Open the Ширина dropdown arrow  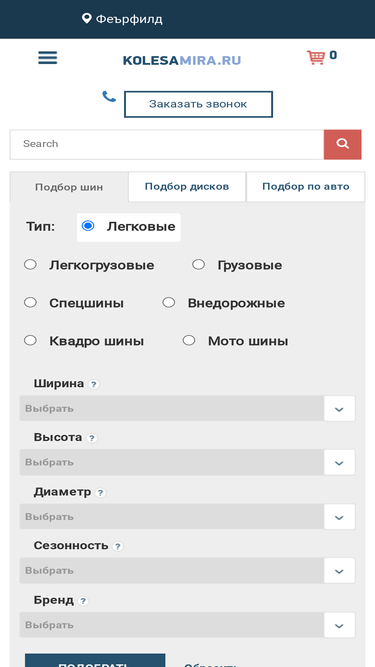(x=339, y=408)
